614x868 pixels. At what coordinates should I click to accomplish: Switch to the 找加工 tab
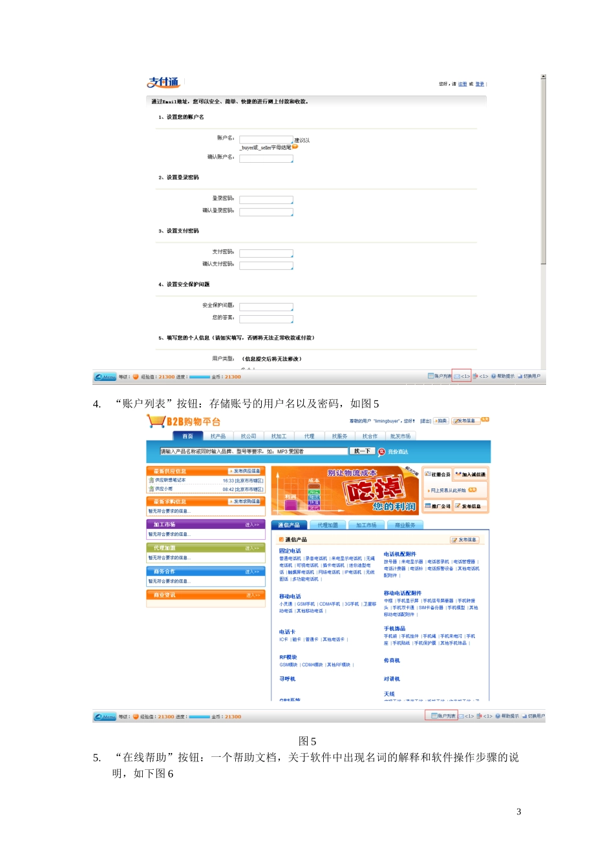tap(279, 436)
